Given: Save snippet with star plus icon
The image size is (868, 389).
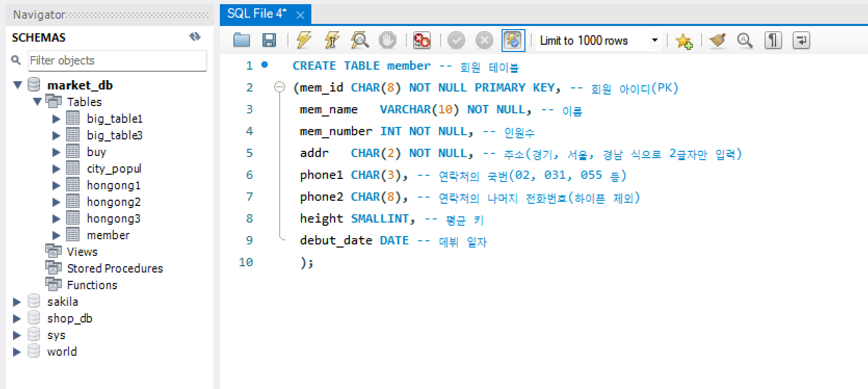Looking at the screenshot, I should [684, 40].
